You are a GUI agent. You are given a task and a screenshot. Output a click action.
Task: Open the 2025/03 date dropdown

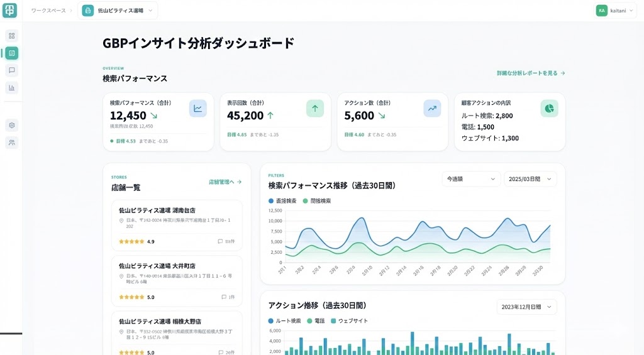point(530,179)
